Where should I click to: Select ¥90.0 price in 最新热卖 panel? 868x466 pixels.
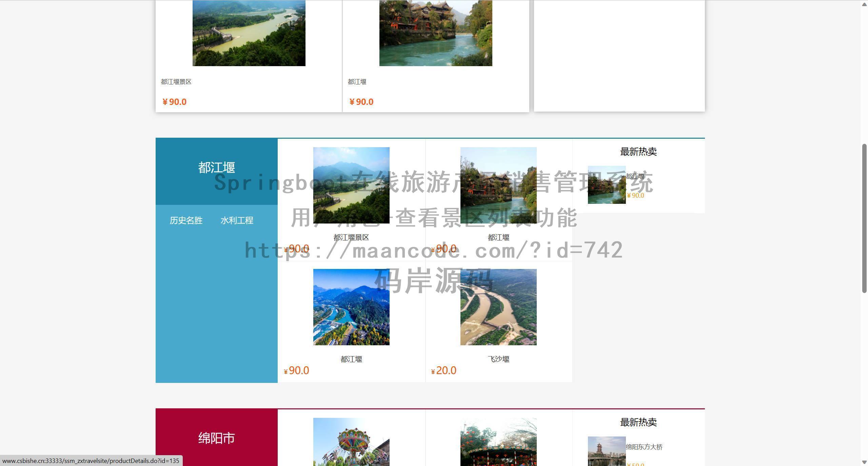pos(635,195)
